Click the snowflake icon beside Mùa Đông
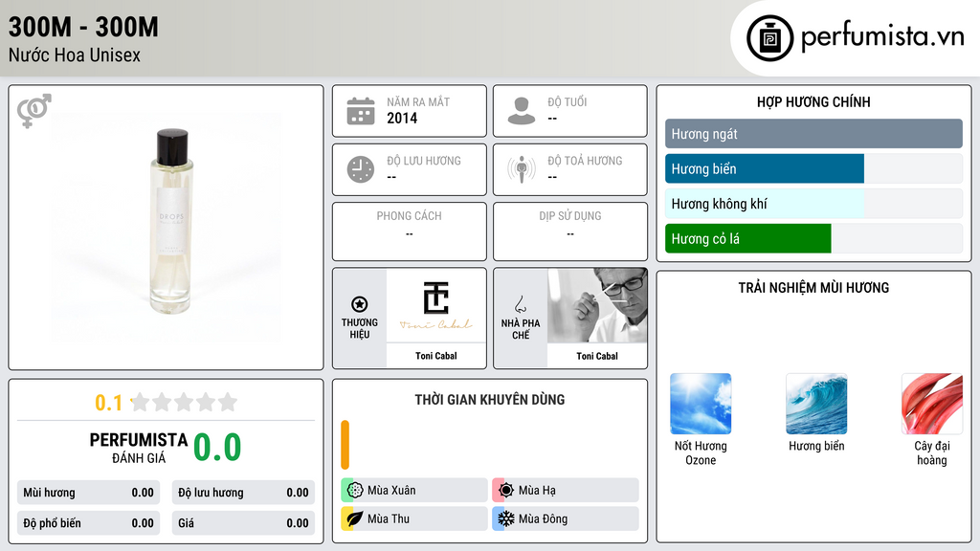This screenshot has width=980, height=551. [x=506, y=518]
